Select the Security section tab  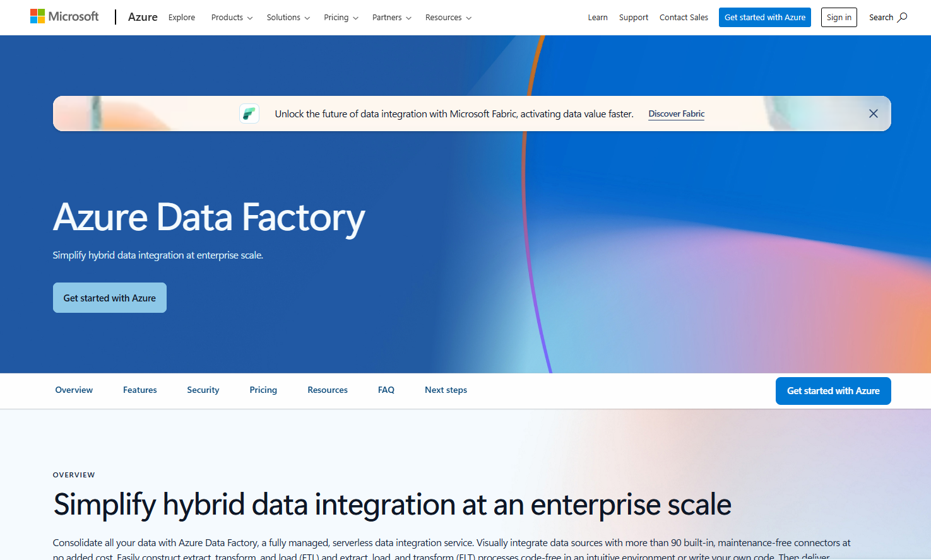pyautogui.click(x=203, y=390)
